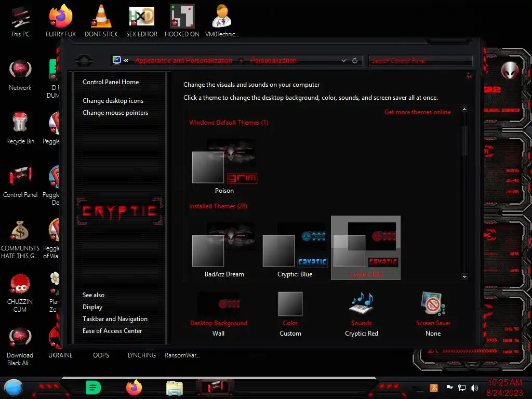Click the Windows Default Themes (1) heading
Viewport: 532px width, 399px height.
[229, 123]
